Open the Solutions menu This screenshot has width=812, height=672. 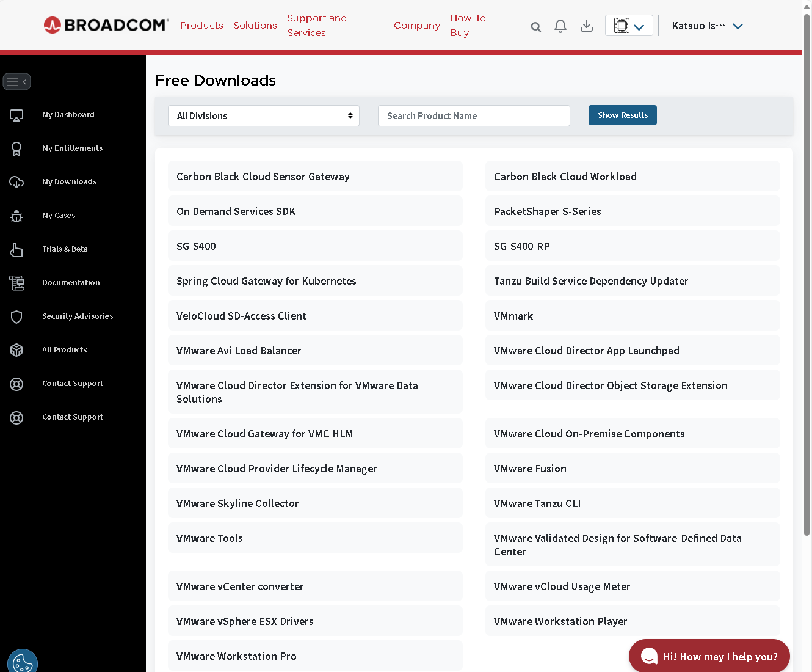click(255, 26)
